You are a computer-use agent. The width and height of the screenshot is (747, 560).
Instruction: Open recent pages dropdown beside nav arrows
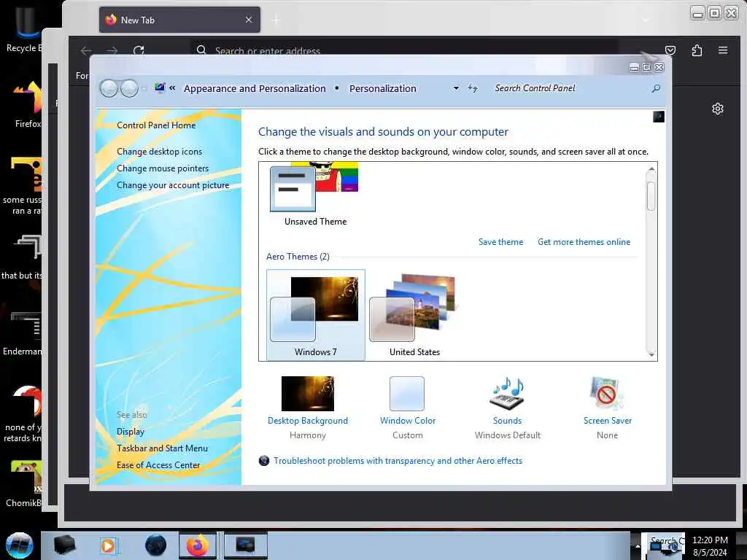(x=144, y=88)
